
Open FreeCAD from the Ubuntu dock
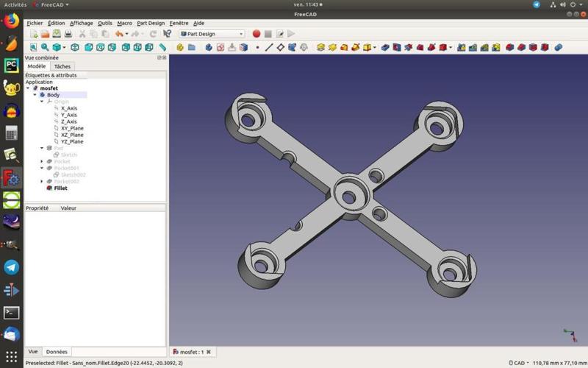pyautogui.click(x=11, y=178)
